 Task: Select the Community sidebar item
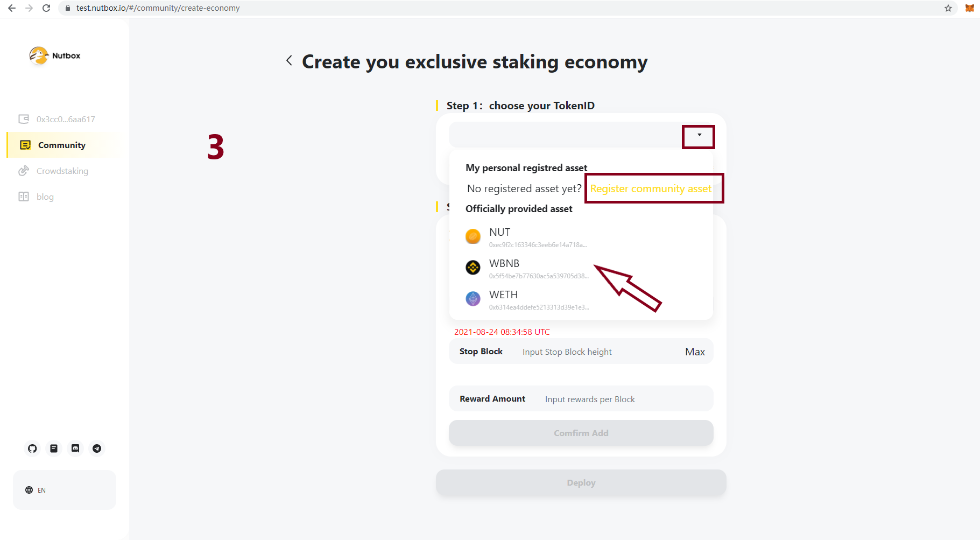(61, 145)
